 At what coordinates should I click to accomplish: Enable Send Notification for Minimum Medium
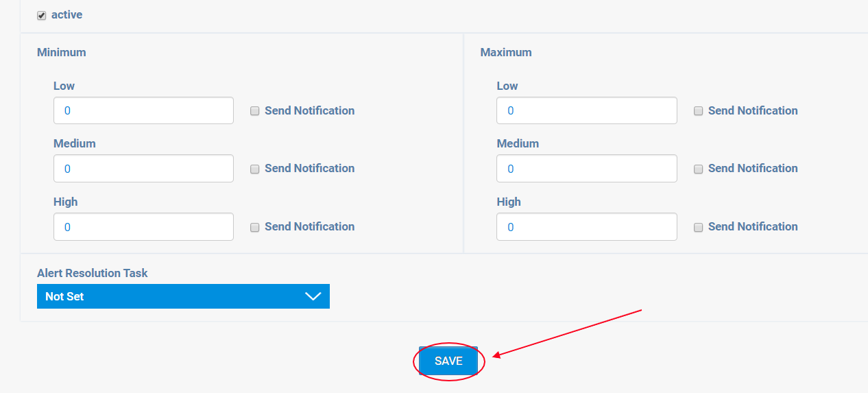click(x=255, y=169)
